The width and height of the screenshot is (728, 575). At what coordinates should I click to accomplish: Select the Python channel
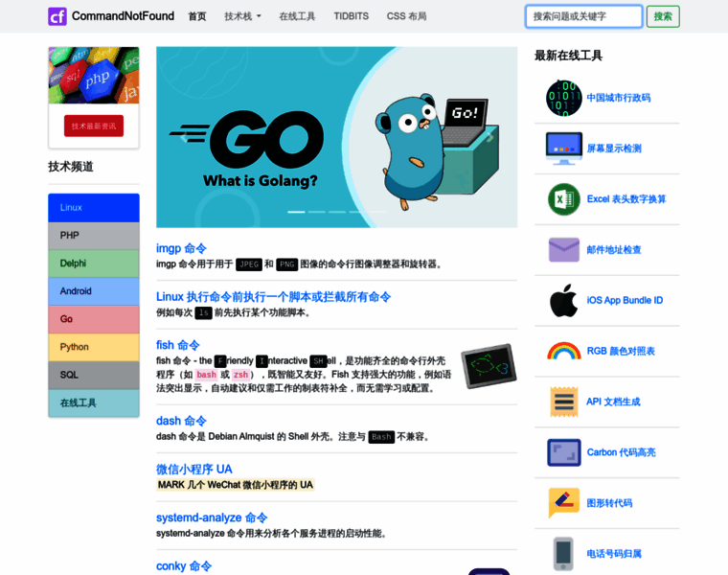[x=94, y=347]
